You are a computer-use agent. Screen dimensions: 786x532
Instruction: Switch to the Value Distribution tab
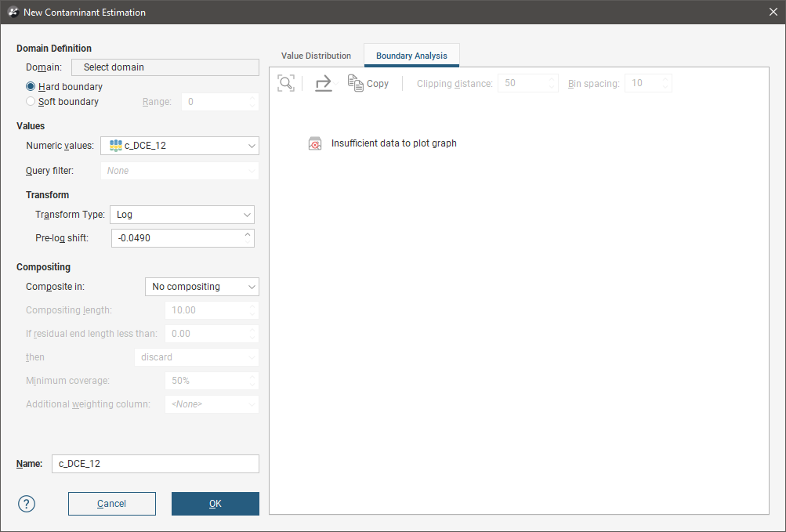click(316, 56)
